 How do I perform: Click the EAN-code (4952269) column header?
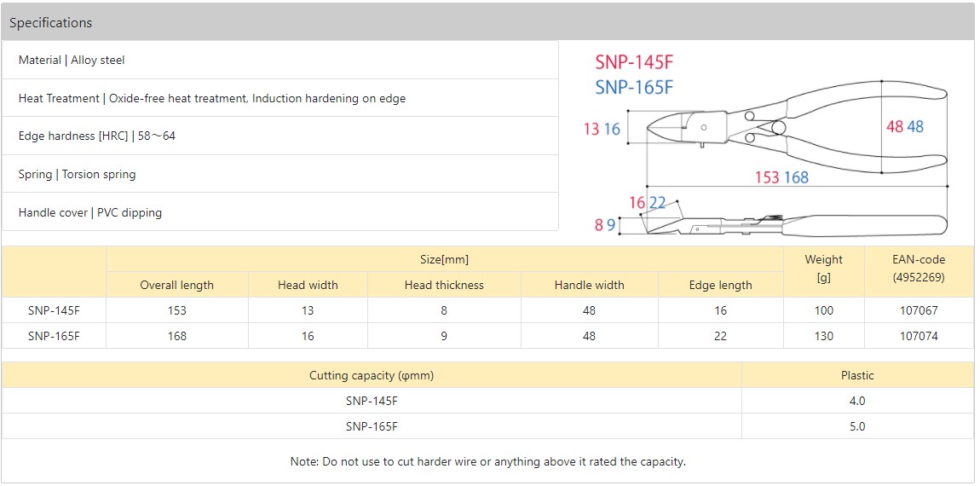click(x=919, y=271)
